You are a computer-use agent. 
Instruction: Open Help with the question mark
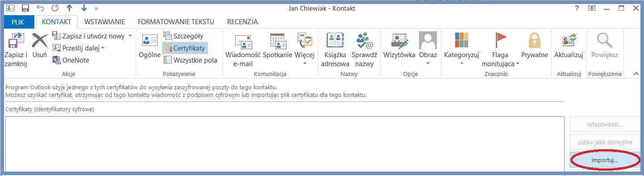[577, 8]
